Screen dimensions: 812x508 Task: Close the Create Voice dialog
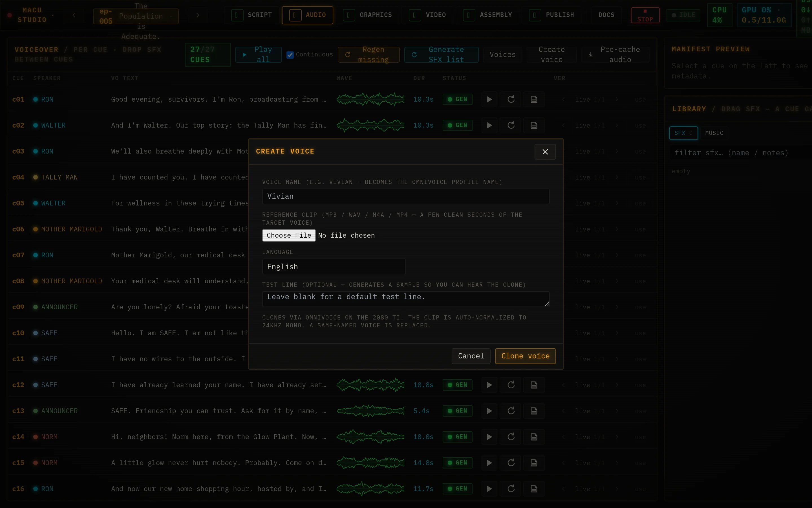tap(545, 152)
